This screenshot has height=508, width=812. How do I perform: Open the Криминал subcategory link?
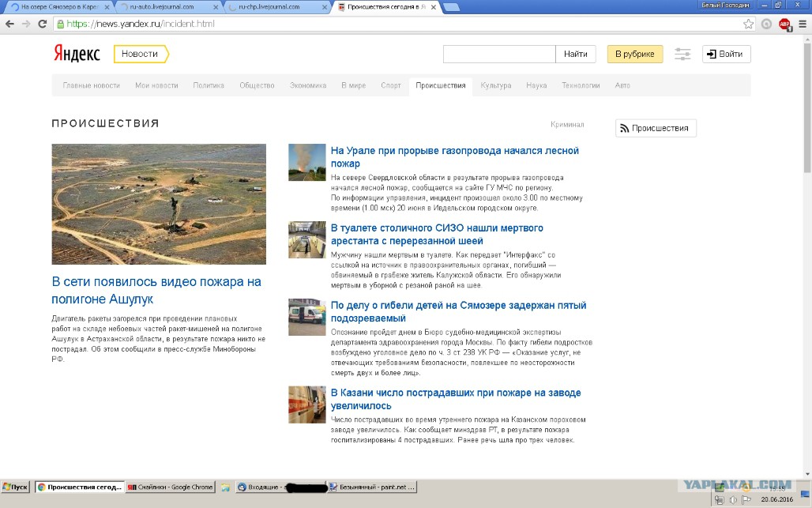pos(568,124)
